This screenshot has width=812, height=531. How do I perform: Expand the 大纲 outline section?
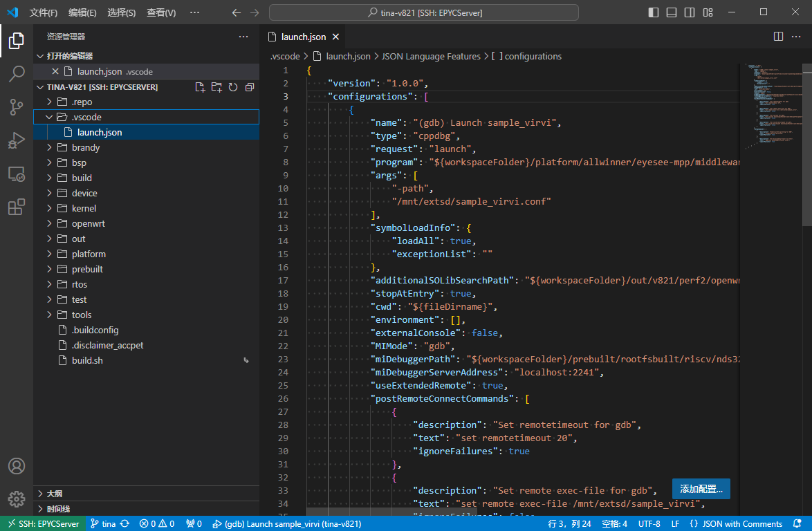click(53, 494)
